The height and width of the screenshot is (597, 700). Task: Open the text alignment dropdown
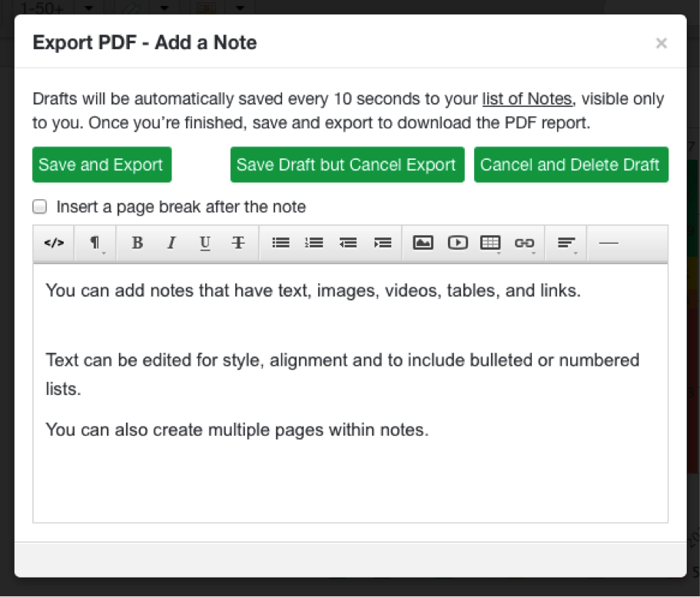(x=566, y=243)
